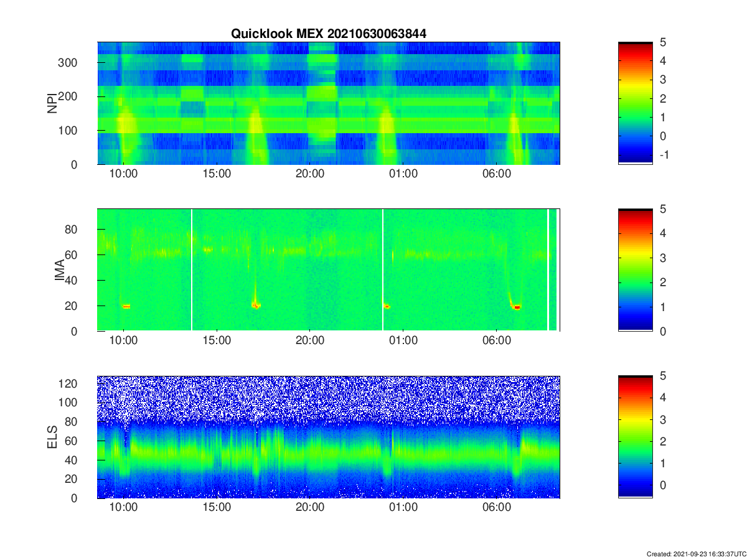Image resolution: width=747 pixels, height=560 pixels.
Task: Click the IMA colorbar
Action: click(x=635, y=269)
